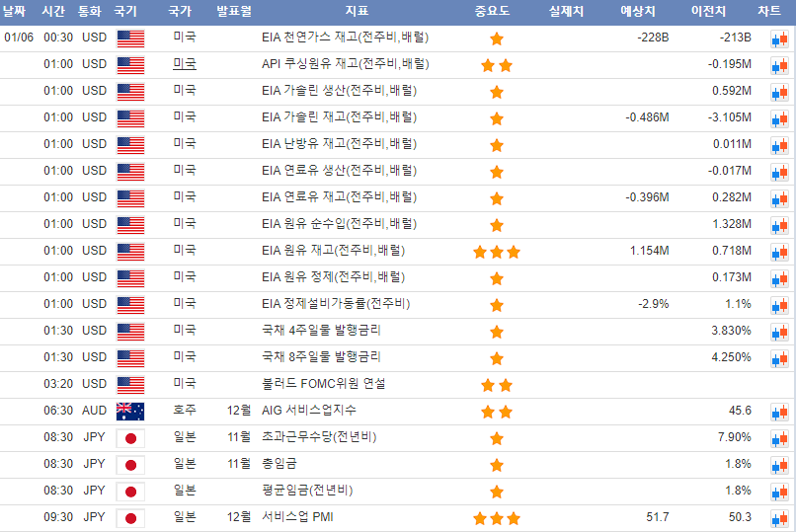796x532 pixels.
Task: Open chart icon for EIA 원유 재고 row
Action: click(x=778, y=252)
